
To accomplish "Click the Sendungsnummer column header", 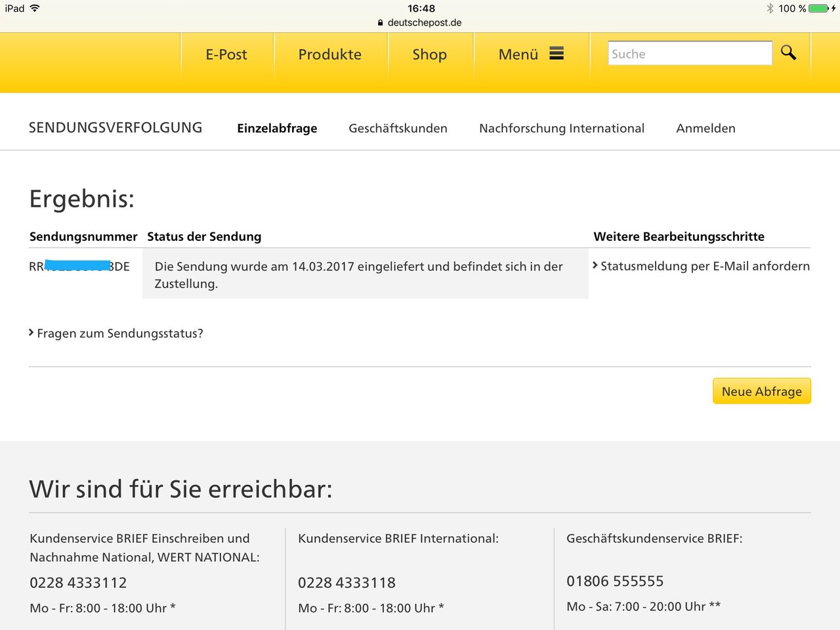I will [83, 236].
